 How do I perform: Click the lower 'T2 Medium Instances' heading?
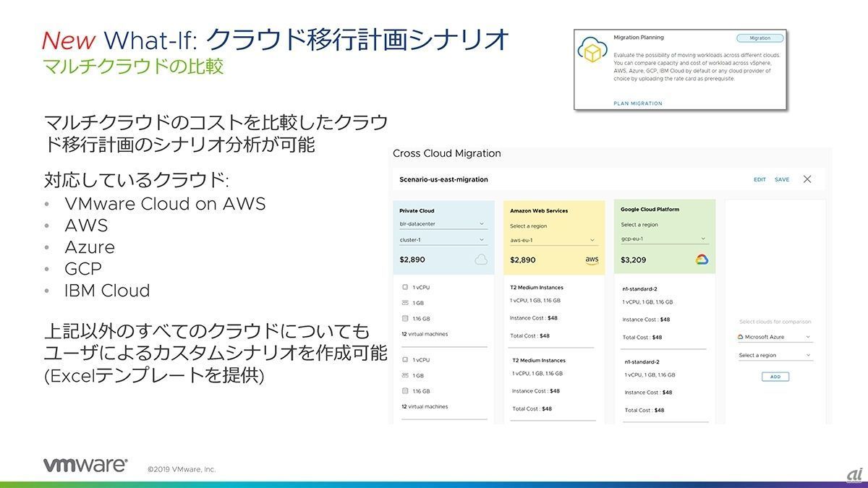click(539, 360)
